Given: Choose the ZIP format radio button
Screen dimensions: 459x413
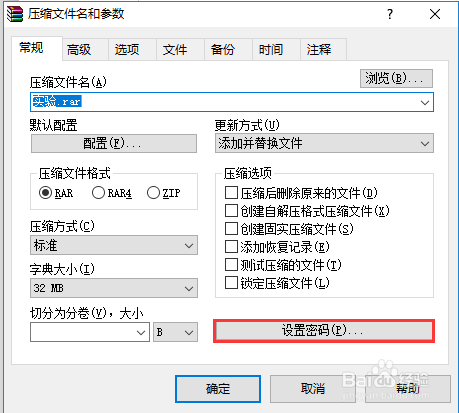Looking at the screenshot, I should click(153, 193).
